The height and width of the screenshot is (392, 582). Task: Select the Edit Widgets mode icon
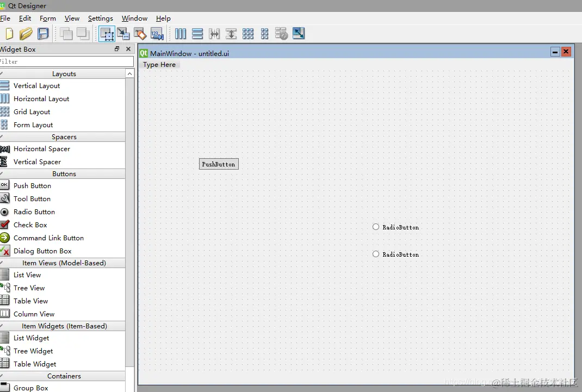(107, 34)
